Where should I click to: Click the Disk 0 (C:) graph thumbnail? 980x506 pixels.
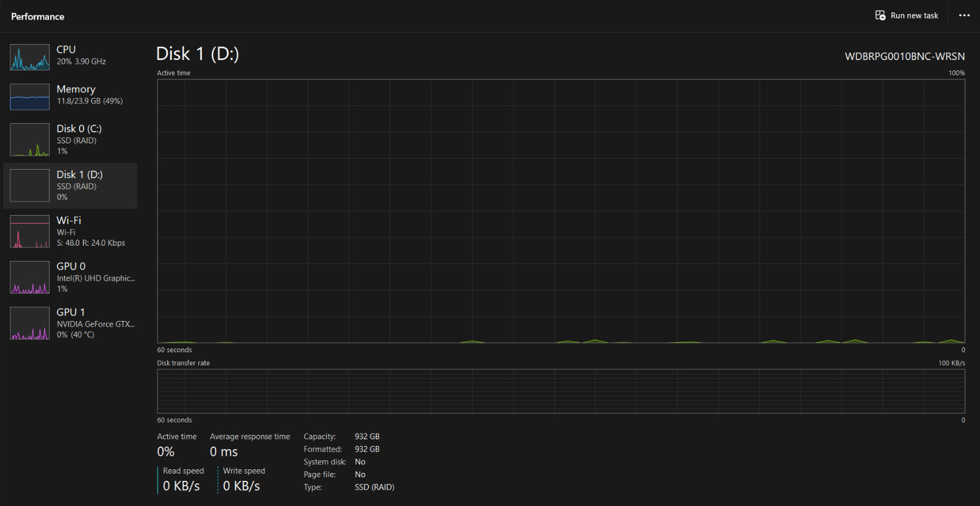click(x=29, y=140)
